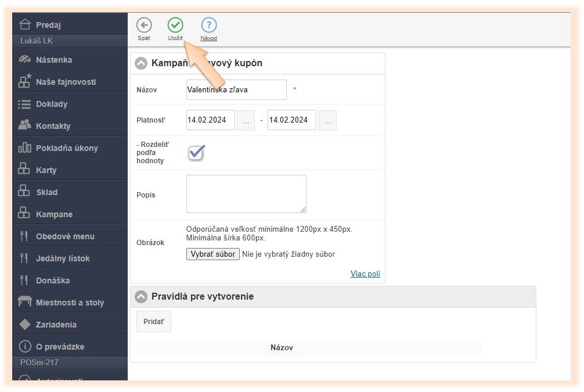This screenshot has width=584, height=392.
Task: Open the Doklady list section
Action: [52, 104]
